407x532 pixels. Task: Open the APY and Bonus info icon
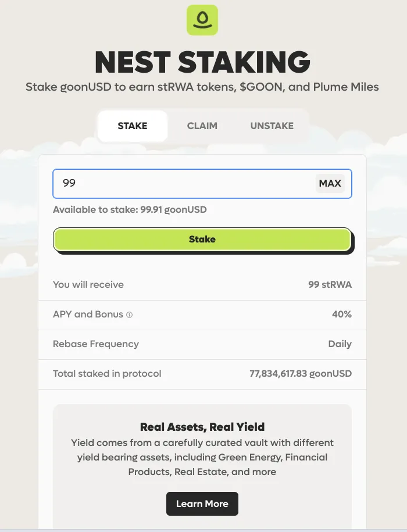(x=129, y=315)
